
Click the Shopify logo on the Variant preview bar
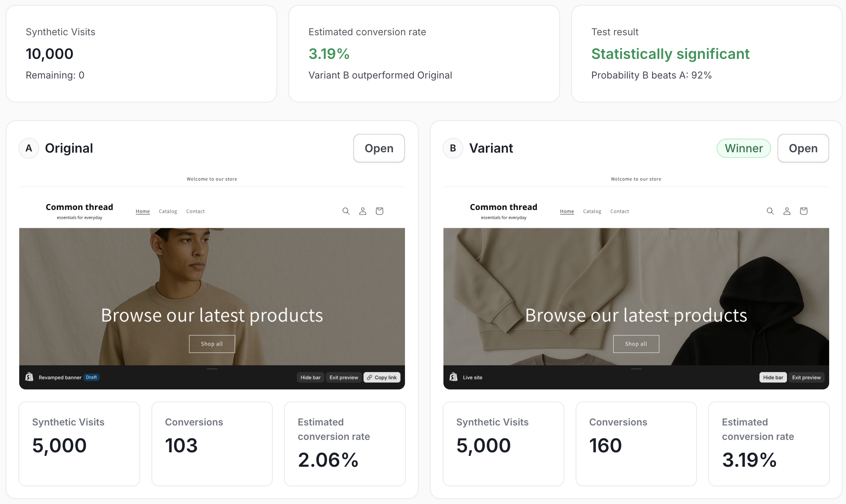tap(453, 377)
